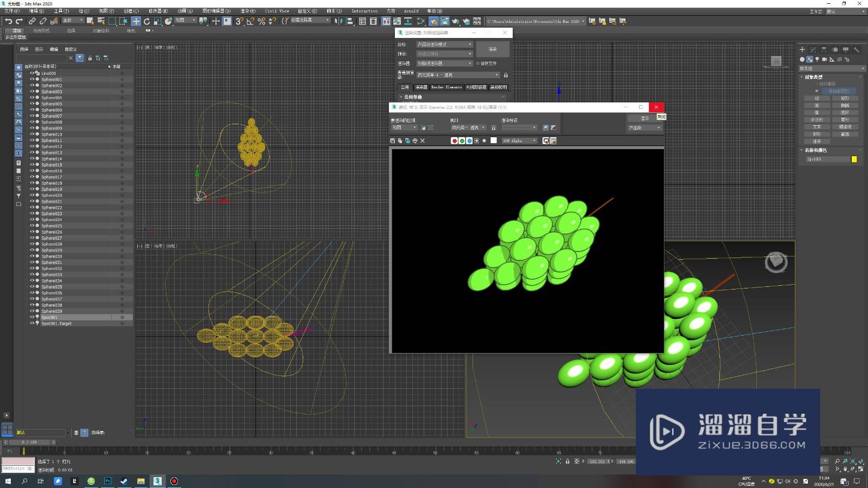Switch to Render Elements tab
The width and height of the screenshot is (868, 488).
(x=446, y=87)
